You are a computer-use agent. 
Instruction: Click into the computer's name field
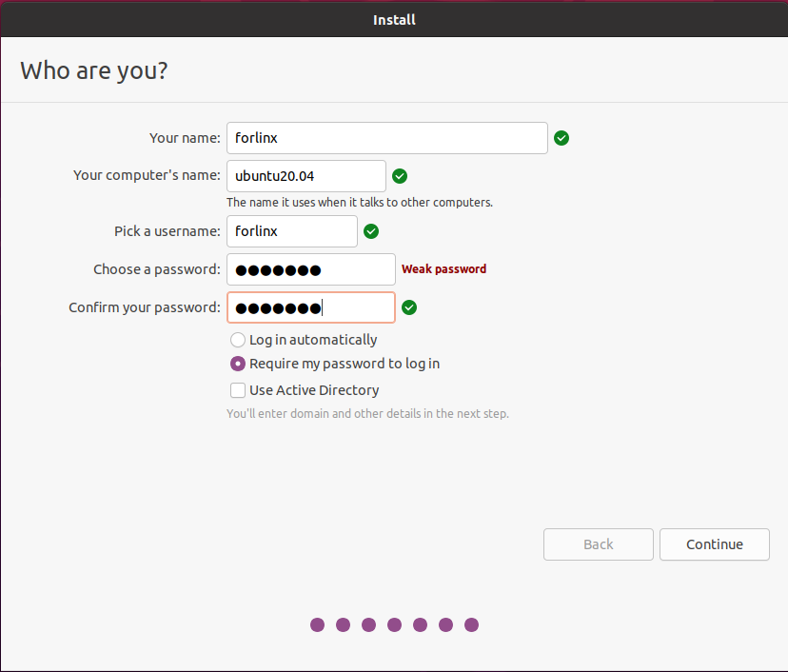click(x=305, y=176)
